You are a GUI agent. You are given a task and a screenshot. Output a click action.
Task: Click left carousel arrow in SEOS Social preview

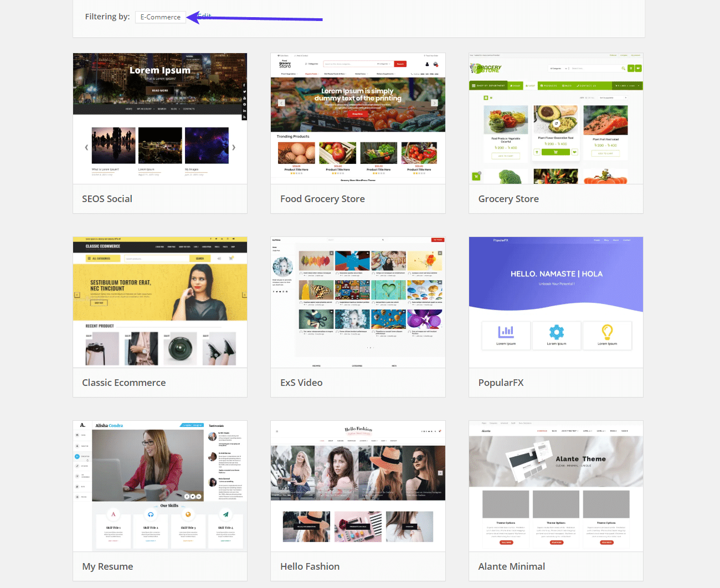pos(86,147)
